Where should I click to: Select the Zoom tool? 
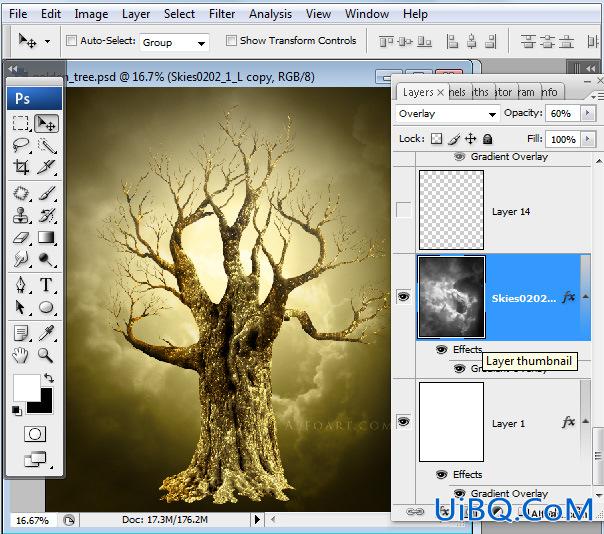tap(47, 355)
